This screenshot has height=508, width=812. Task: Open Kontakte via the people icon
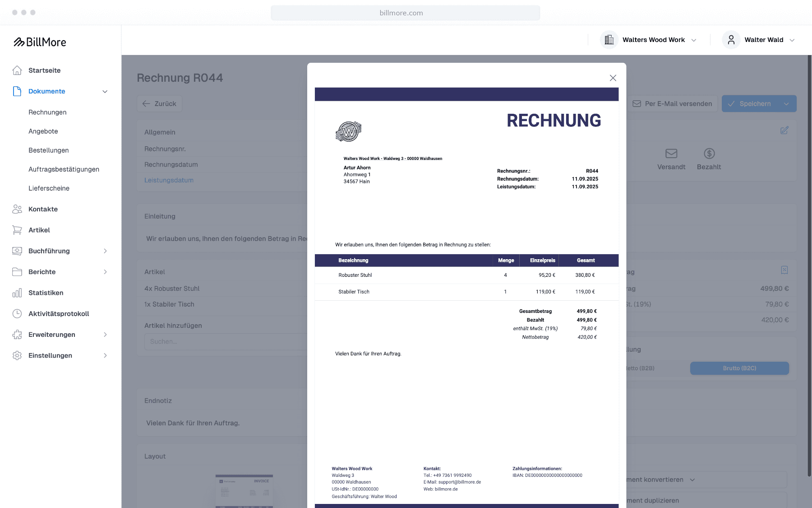point(17,209)
